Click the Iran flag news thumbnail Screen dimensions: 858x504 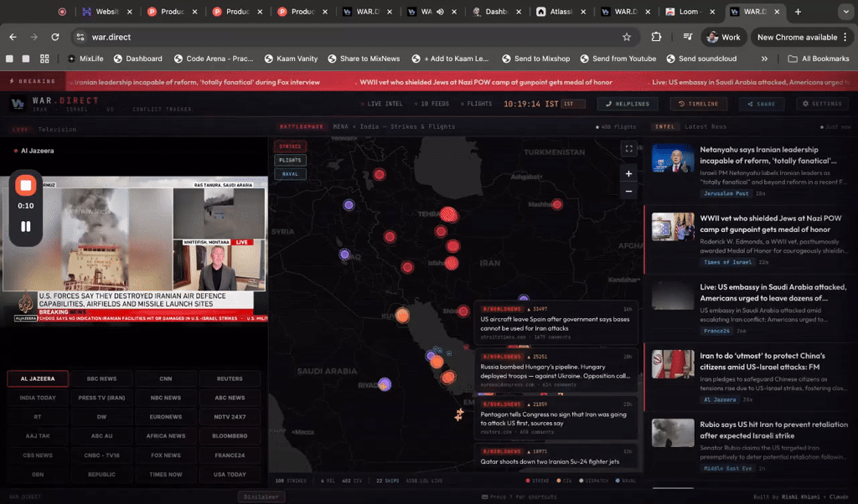(x=673, y=364)
